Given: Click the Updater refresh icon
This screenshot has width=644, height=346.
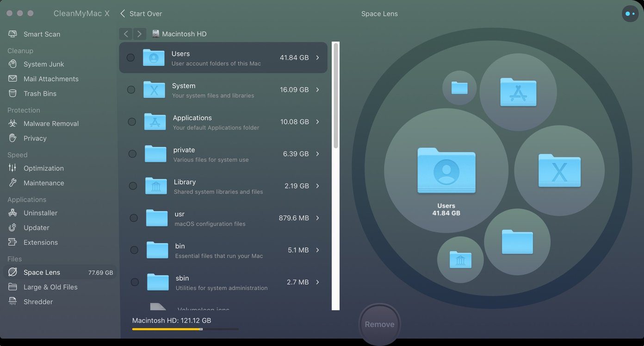Looking at the screenshot, I should pos(13,227).
